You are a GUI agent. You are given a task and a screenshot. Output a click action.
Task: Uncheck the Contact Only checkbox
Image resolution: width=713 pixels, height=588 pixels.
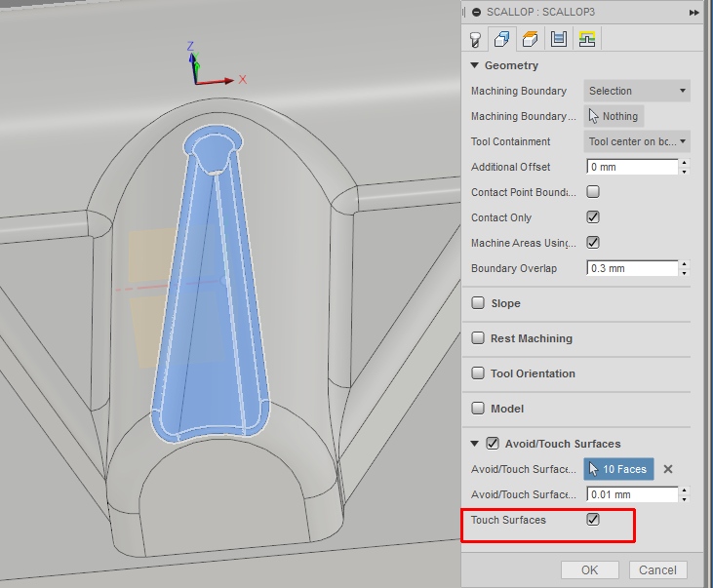593,217
